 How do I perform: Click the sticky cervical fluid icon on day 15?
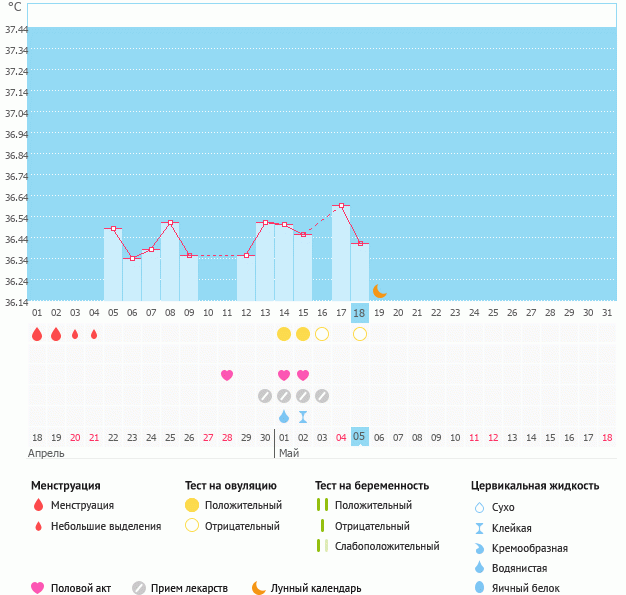[x=303, y=416]
